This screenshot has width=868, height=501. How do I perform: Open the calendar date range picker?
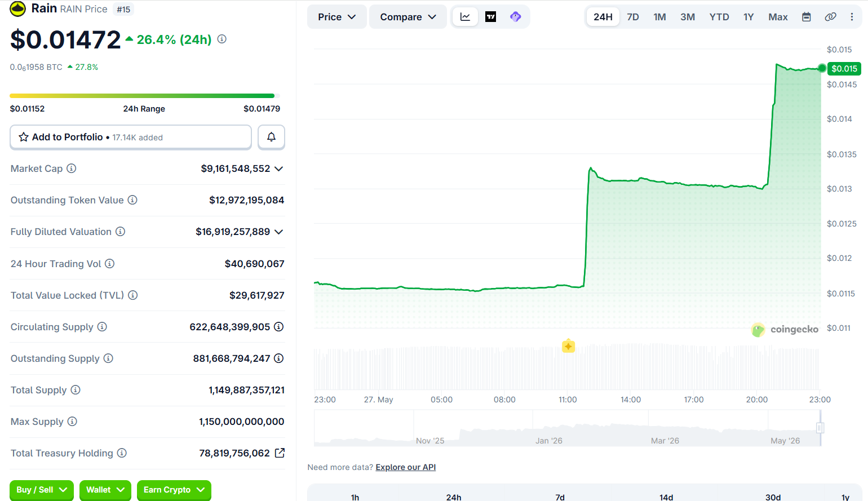[807, 17]
